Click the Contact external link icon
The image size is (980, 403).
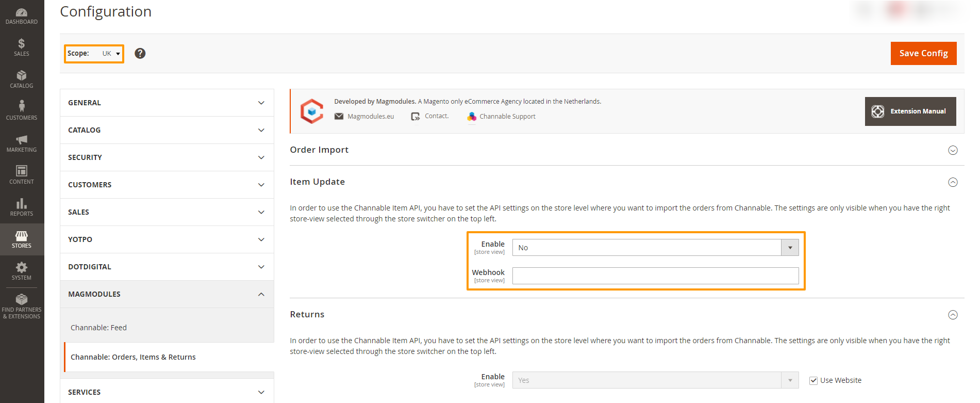point(416,117)
